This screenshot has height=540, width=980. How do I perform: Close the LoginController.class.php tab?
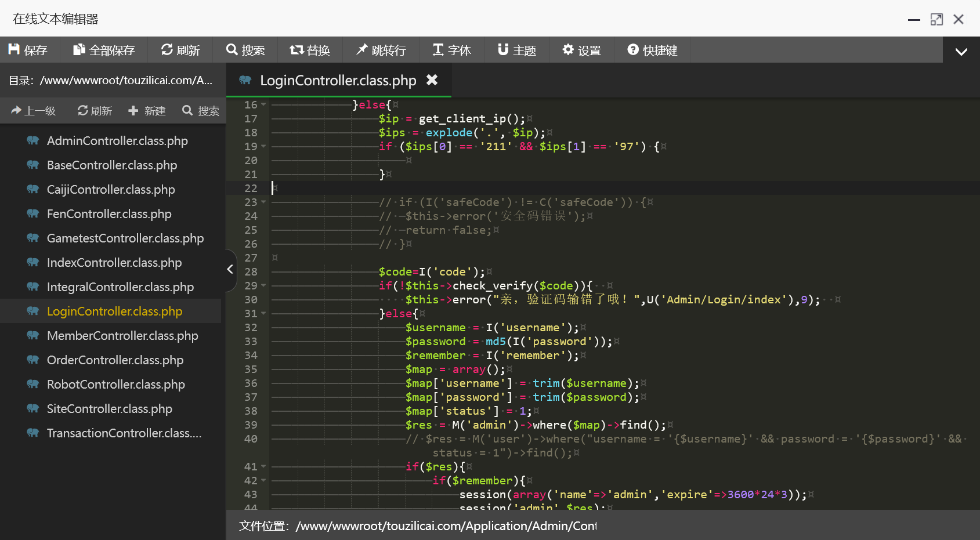tap(432, 80)
